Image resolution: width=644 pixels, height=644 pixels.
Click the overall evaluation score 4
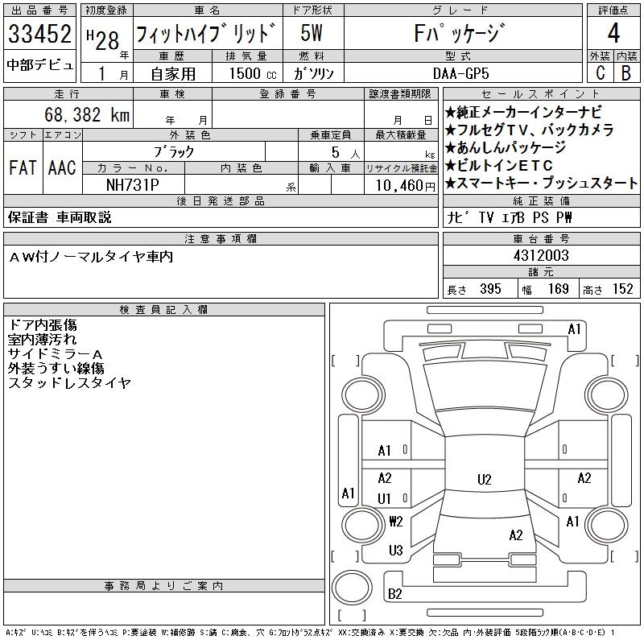coord(613,33)
